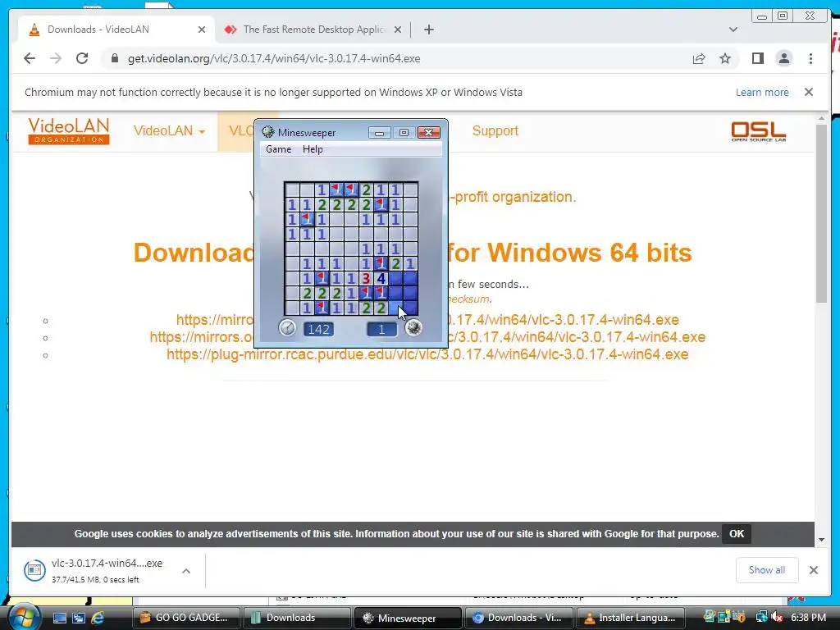The image size is (840, 630).
Task: Click the forward navigation arrow
Action: 56,58
